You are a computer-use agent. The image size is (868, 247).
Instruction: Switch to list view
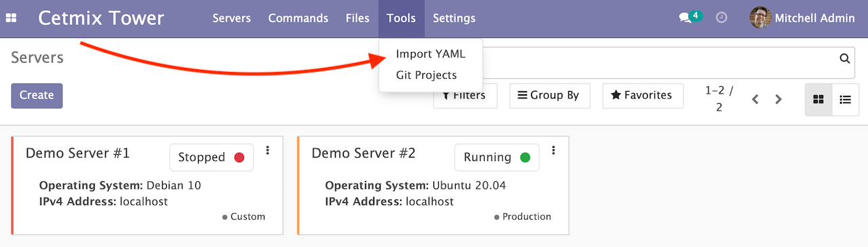click(x=846, y=99)
